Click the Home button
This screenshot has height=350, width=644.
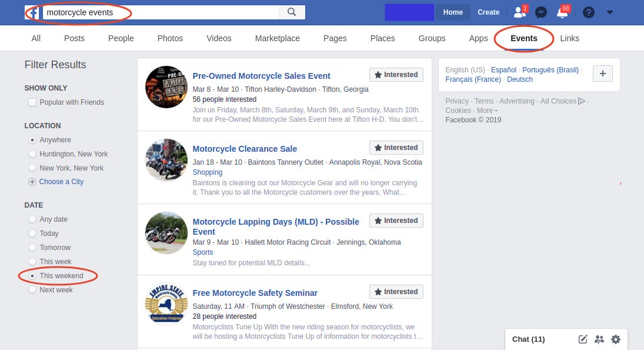click(453, 12)
